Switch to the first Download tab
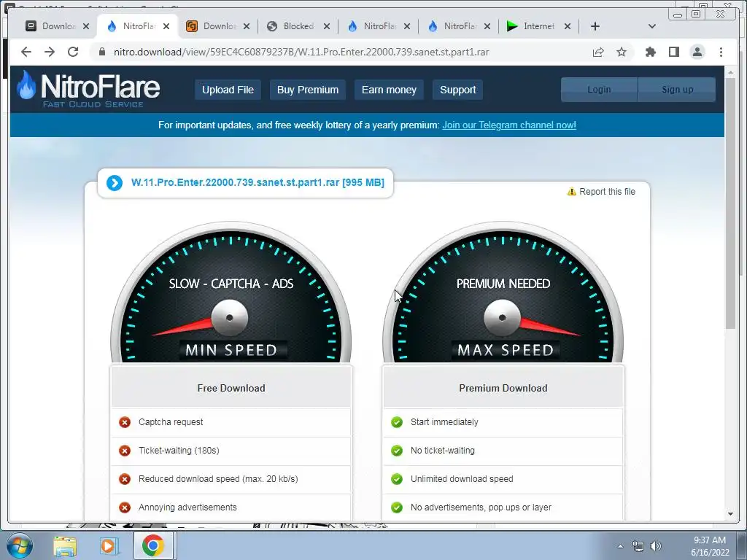 coord(56,26)
